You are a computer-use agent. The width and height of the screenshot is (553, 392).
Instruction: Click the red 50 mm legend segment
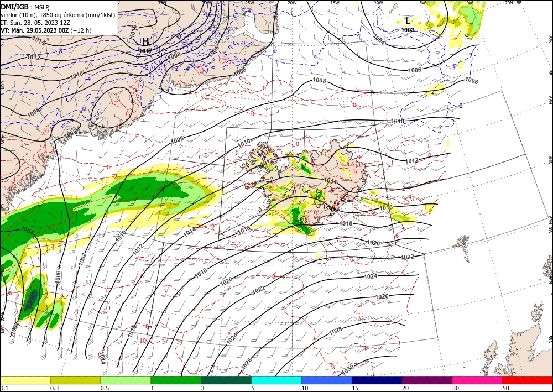[528, 380]
